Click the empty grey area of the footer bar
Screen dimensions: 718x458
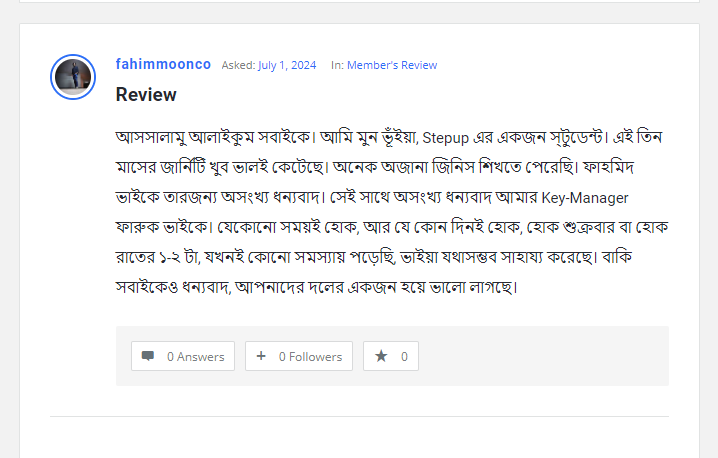coord(540,356)
